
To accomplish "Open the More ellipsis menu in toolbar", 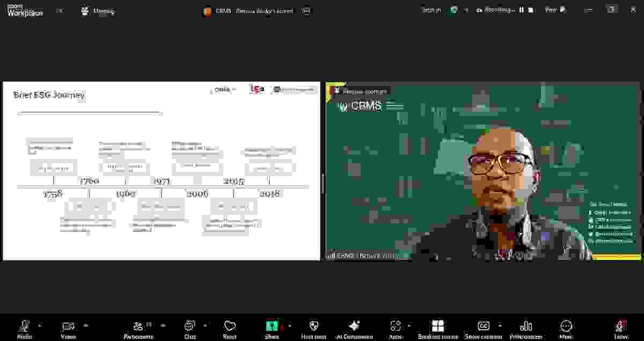I will 566,329.
